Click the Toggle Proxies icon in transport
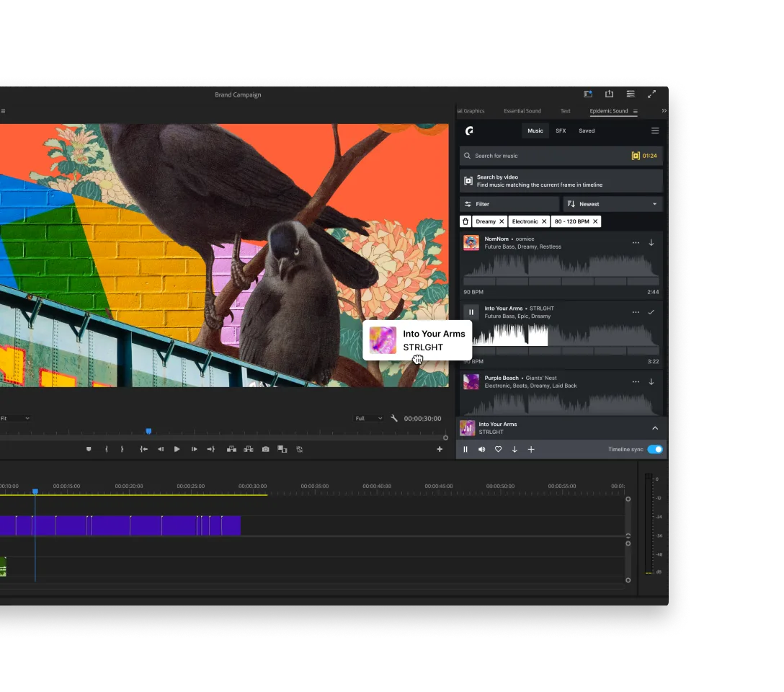The height and width of the screenshot is (692, 784). tap(300, 449)
